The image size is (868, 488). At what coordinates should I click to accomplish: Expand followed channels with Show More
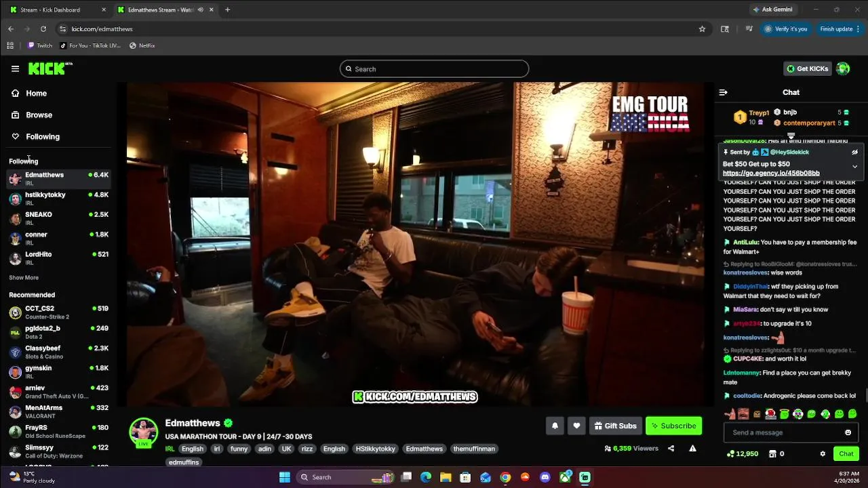tap(24, 278)
